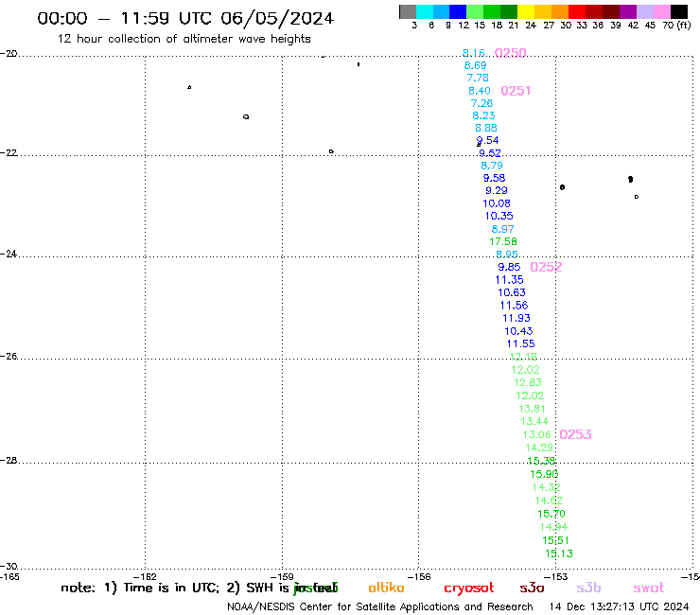Click the latitude axis label -26

9,356
